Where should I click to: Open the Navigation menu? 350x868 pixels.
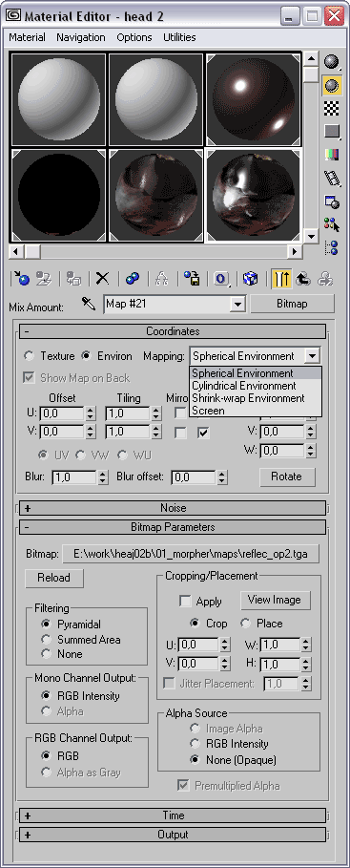pyautogui.click(x=81, y=37)
